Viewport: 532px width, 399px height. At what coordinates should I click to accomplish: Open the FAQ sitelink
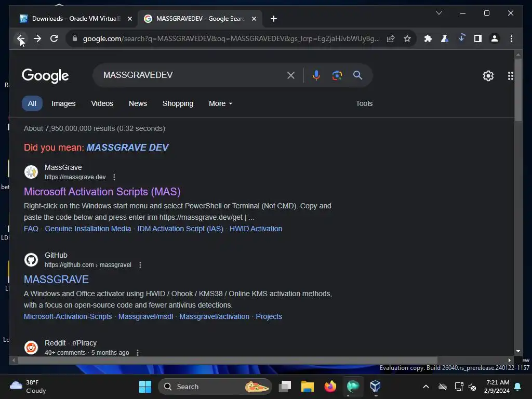(x=31, y=229)
